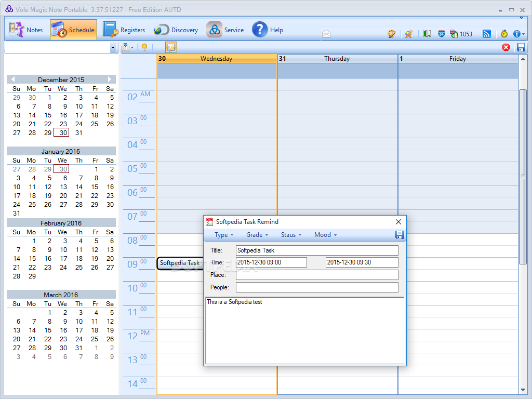Open the Mood dropdown in task dialog
Viewport: 532px width, 399px height.
pyautogui.click(x=325, y=235)
